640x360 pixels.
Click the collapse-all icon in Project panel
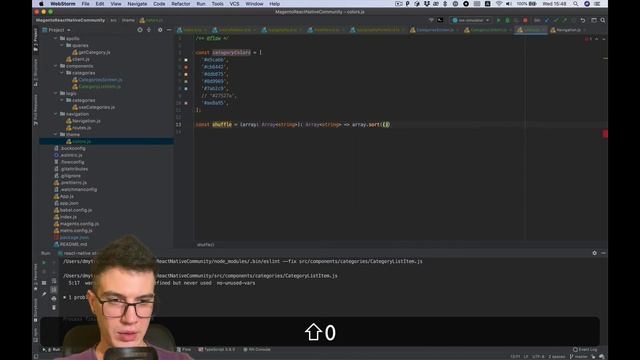coord(149,30)
